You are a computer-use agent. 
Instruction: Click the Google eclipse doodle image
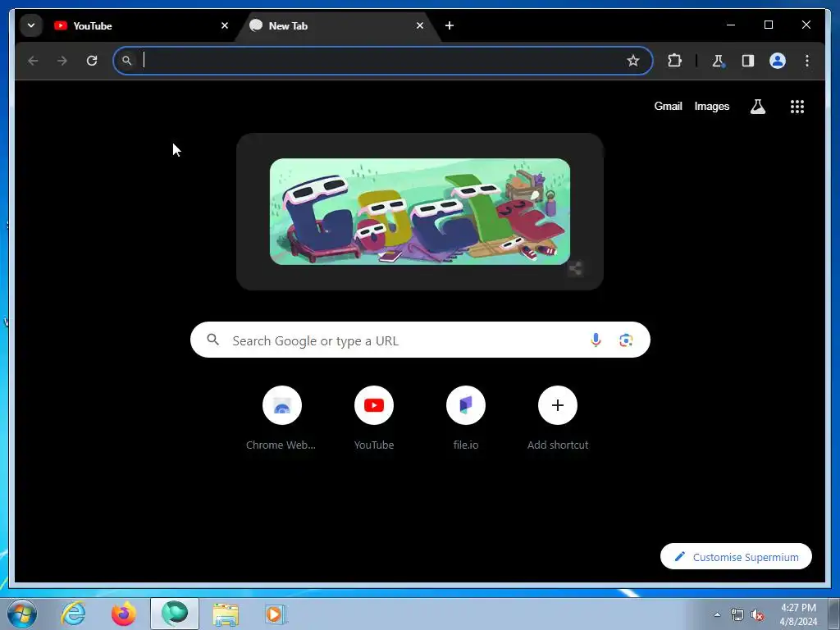419,211
